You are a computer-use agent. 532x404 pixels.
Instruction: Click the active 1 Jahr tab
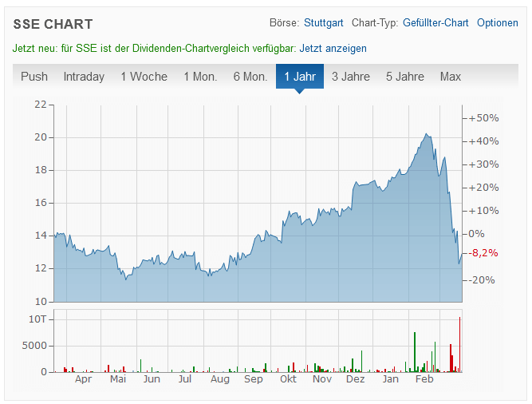pyautogui.click(x=300, y=77)
